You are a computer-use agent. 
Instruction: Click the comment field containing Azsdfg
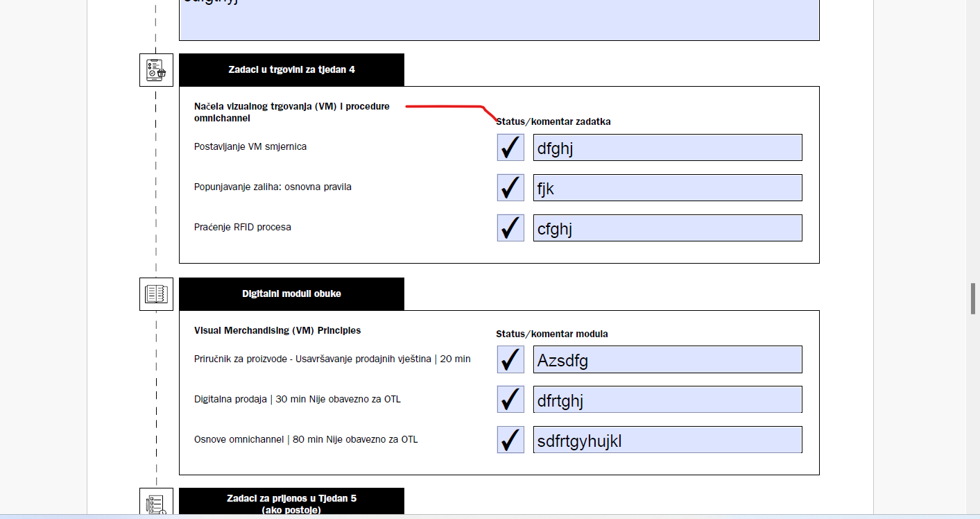pos(668,359)
